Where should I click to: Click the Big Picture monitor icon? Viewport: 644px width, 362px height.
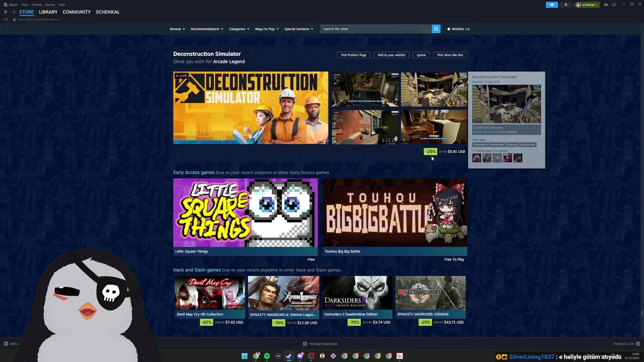coord(614,5)
